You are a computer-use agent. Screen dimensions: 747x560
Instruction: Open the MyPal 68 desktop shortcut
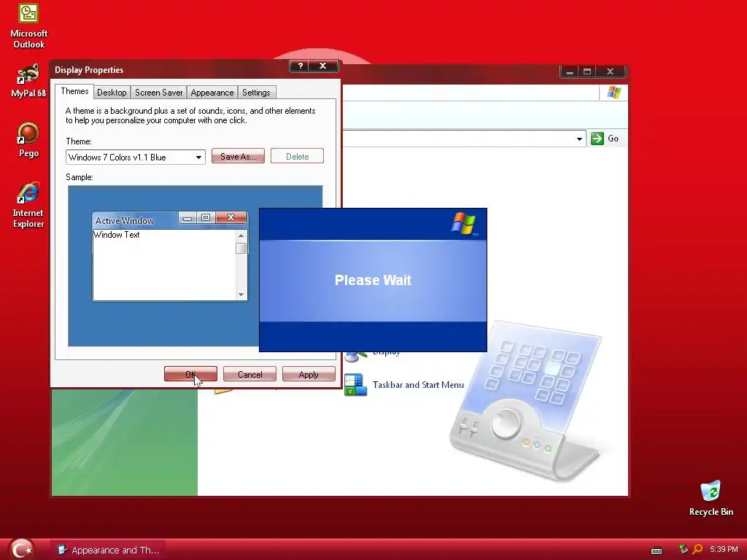coord(28,80)
